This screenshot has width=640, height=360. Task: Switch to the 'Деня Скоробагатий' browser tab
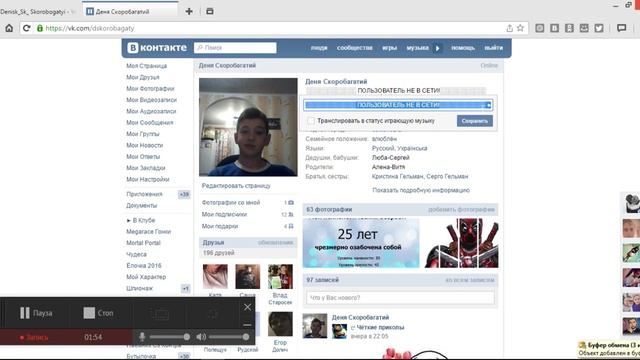coord(130,11)
